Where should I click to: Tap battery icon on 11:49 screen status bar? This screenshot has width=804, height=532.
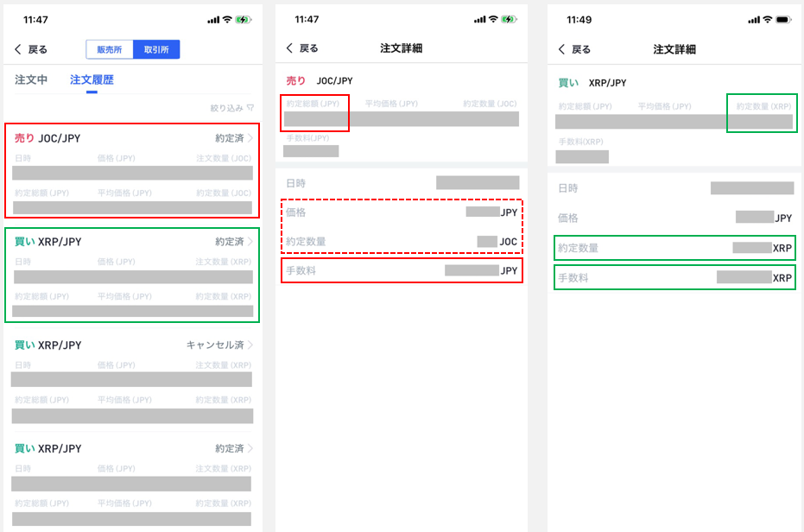click(783, 20)
